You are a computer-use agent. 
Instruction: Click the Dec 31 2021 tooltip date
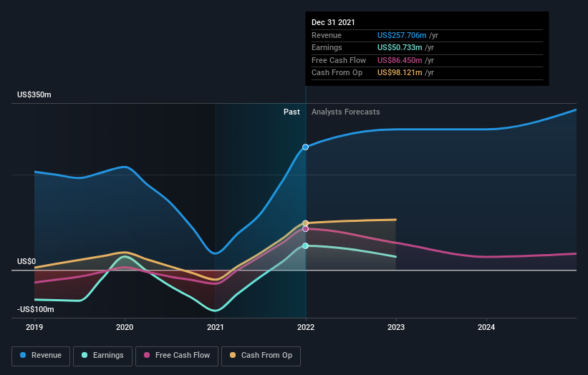(x=333, y=22)
